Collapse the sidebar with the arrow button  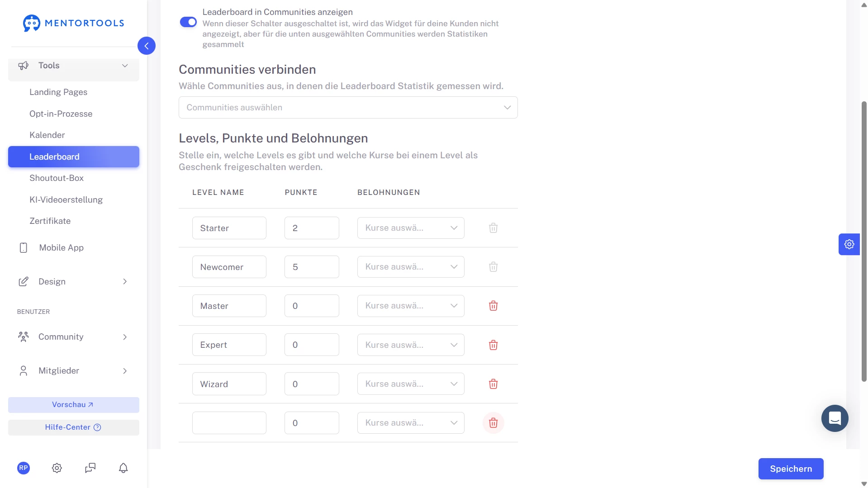(x=147, y=46)
